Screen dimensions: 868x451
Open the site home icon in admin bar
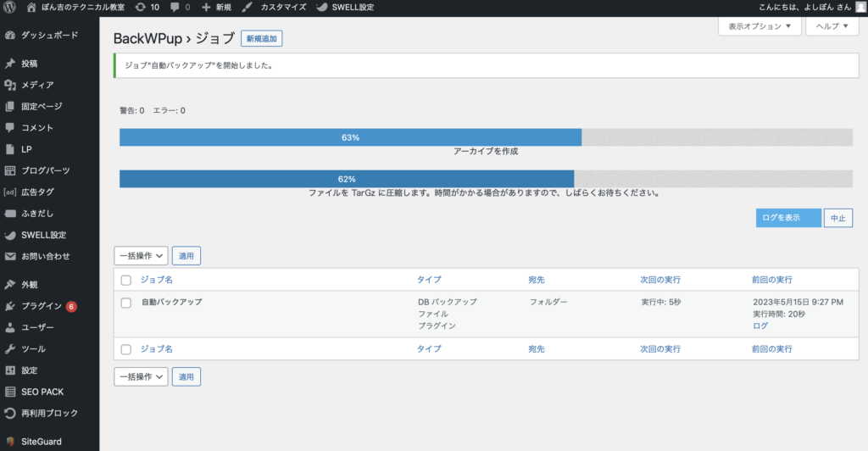click(31, 7)
